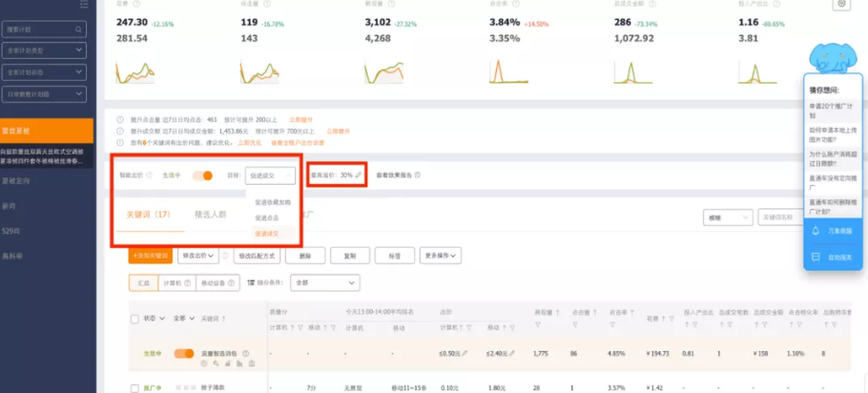This screenshot has height=393, width=868.
Task: Click the help icon beside 智能出价
Action: (x=149, y=176)
